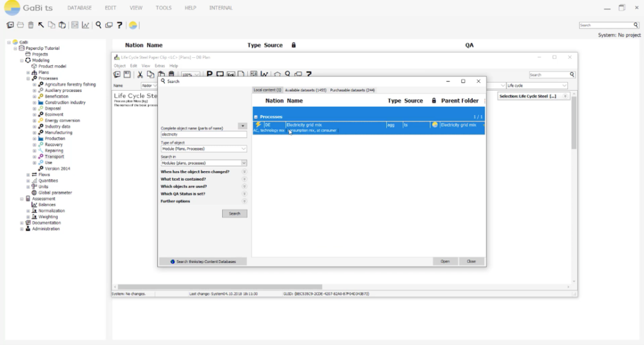644x345 pixels.
Task: Collapse the Processes tree node
Action: (x=28, y=78)
